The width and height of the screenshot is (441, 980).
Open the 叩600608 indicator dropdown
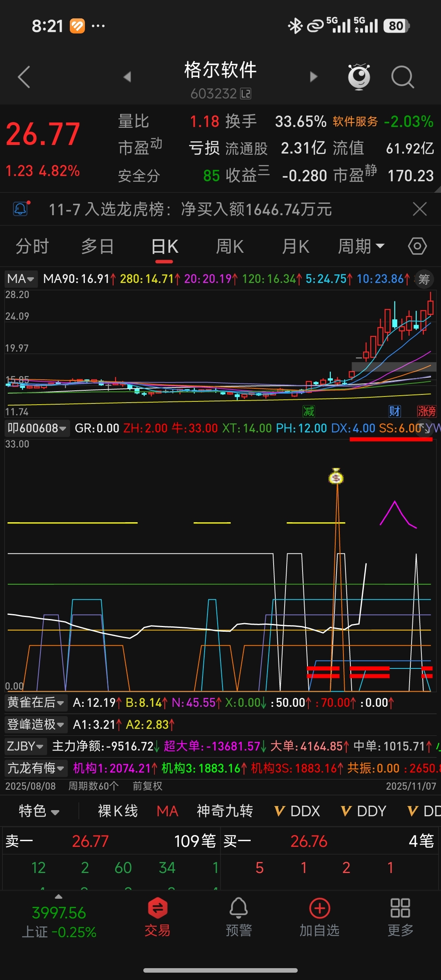37,428
